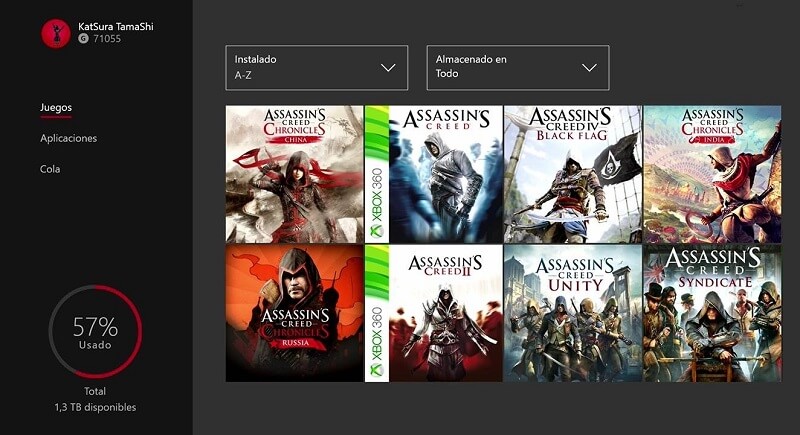Select the Assassin's Creed Syndicate tile
The image size is (800, 435).
(711, 313)
